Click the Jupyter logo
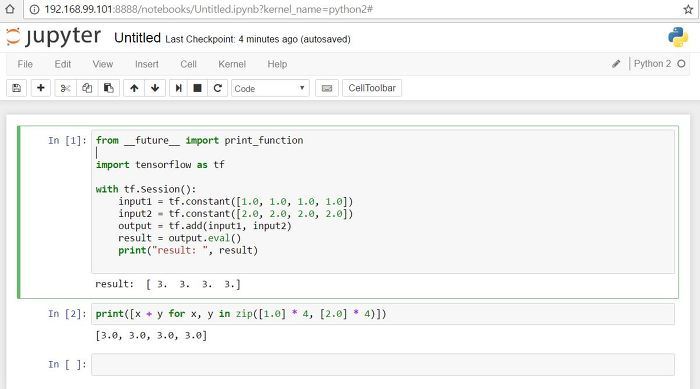 pos(54,37)
